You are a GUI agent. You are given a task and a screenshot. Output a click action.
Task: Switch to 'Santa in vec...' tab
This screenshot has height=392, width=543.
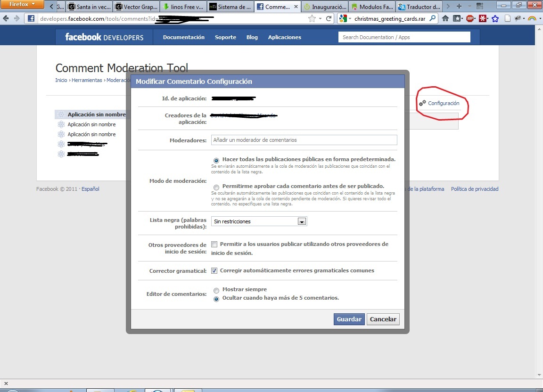(x=90, y=7)
